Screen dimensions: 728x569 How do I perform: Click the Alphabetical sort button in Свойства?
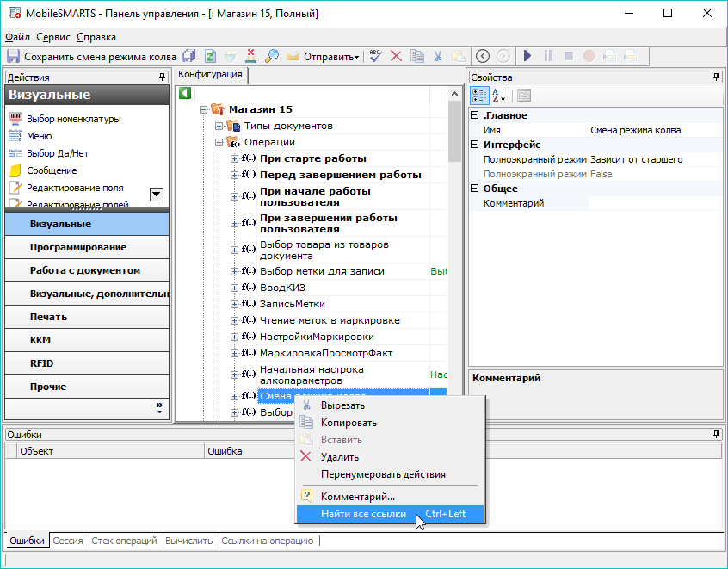click(498, 96)
